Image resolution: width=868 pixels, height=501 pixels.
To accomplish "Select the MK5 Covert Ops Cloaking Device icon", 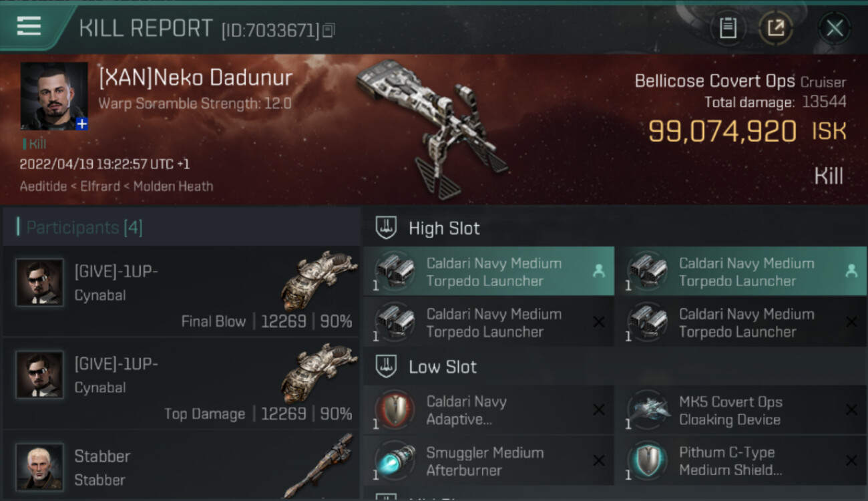I will 648,410.
